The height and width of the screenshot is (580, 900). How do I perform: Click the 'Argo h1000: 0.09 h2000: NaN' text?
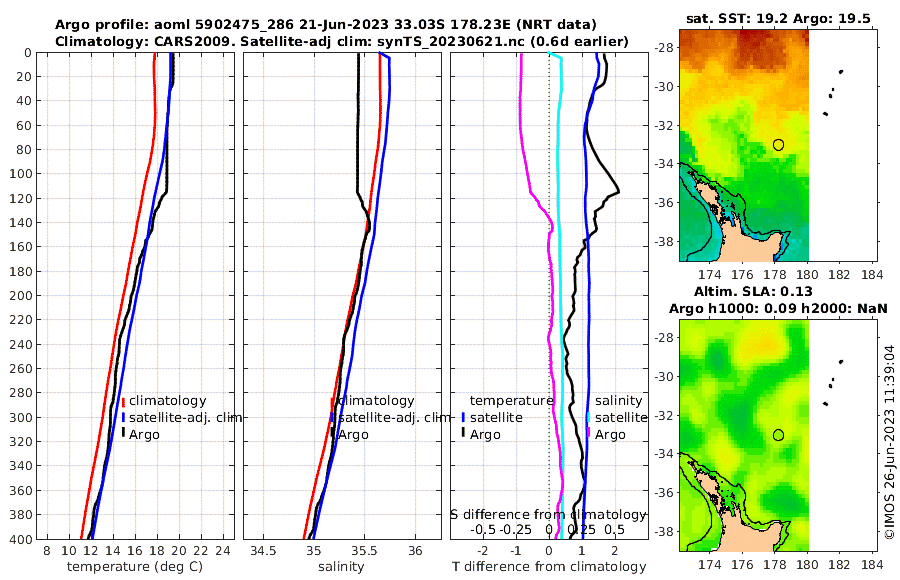[x=778, y=309]
